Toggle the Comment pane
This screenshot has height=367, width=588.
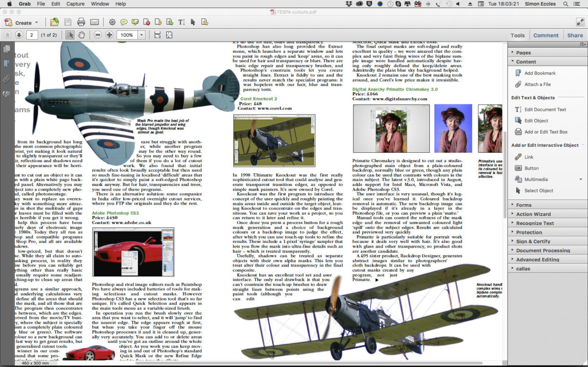point(546,35)
